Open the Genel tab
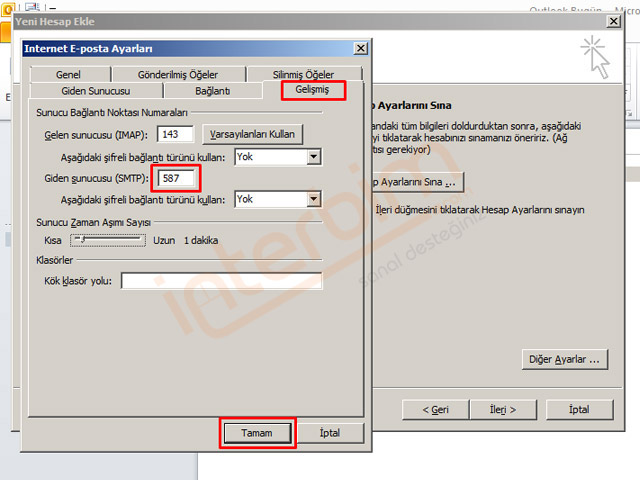Viewport: 640px width, 480px height. tap(69, 75)
